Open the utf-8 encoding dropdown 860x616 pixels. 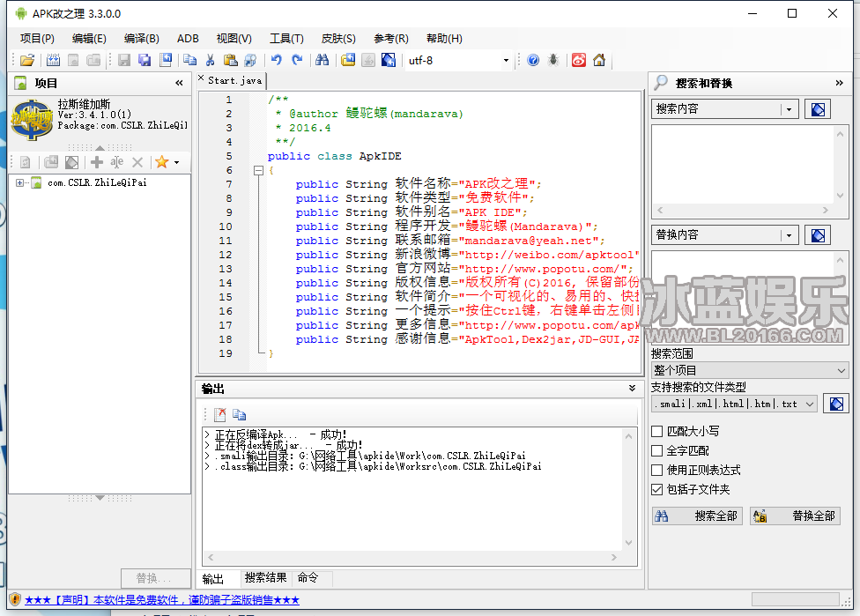(x=506, y=60)
